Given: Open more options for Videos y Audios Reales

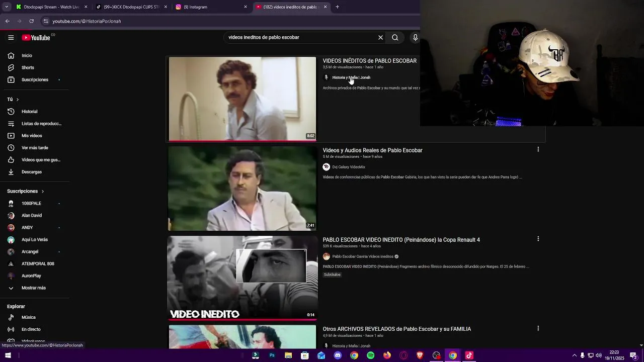Looking at the screenshot, I should point(538,149).
